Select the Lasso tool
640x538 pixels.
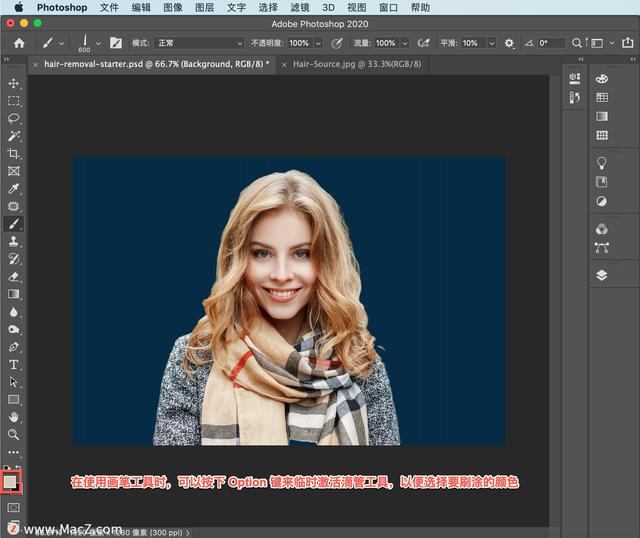click(x=14, y=118)
